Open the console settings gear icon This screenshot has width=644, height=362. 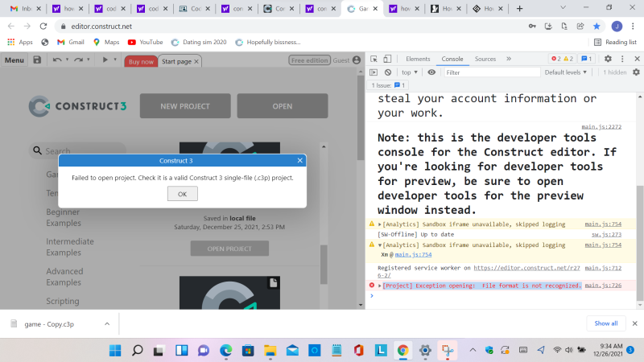[636, 72]
